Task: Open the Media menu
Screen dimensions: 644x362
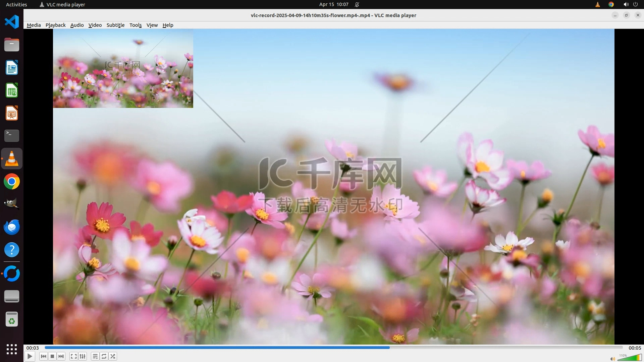Action: pos(34,25)
